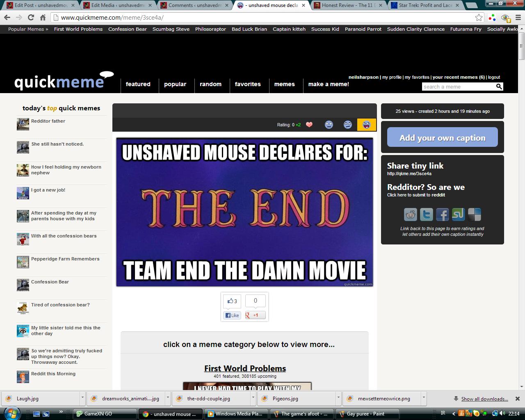
Task: Open the First World Problems category link
Action: pos(245,368)
